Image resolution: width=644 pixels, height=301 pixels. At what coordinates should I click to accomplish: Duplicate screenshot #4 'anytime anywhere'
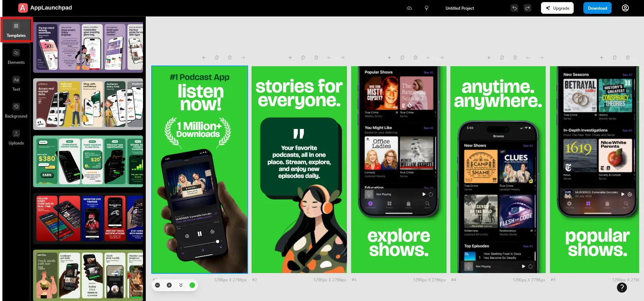(x=502, y=58)
